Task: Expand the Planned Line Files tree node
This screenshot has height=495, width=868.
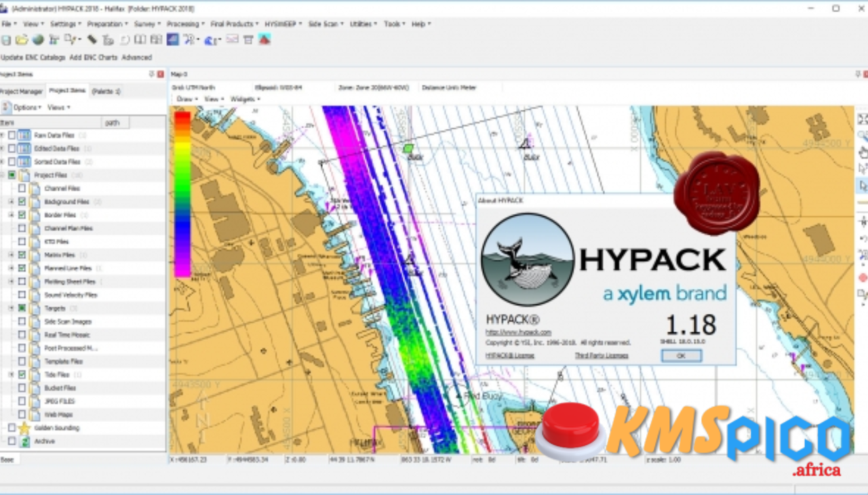Action: pos(11,269)
